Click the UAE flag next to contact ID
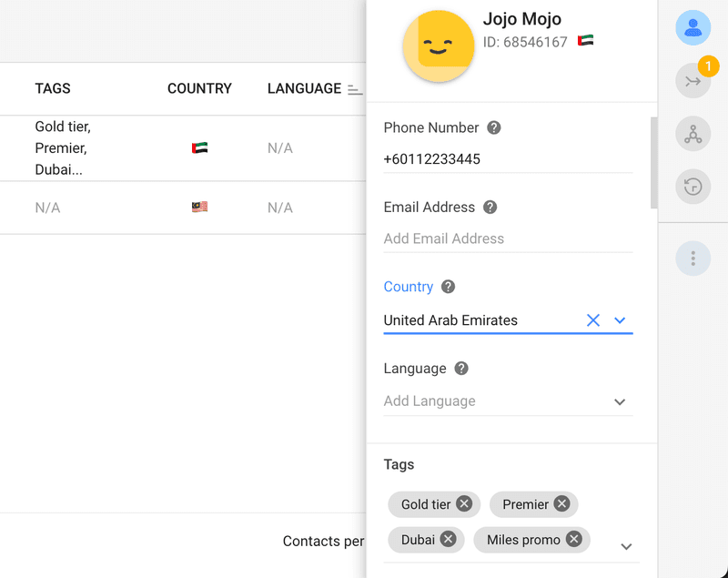The height and width of the screenshot is (578, 728). pos(585,41)
